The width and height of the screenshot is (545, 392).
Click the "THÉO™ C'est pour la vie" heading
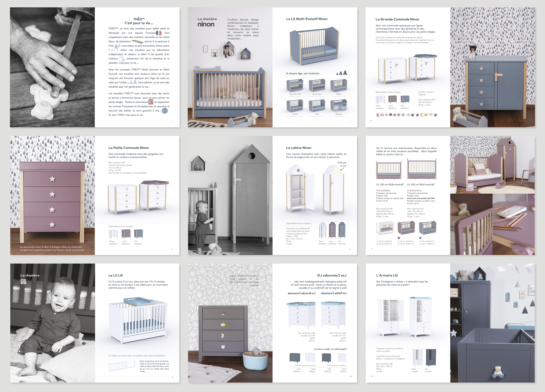coord(139,21)
